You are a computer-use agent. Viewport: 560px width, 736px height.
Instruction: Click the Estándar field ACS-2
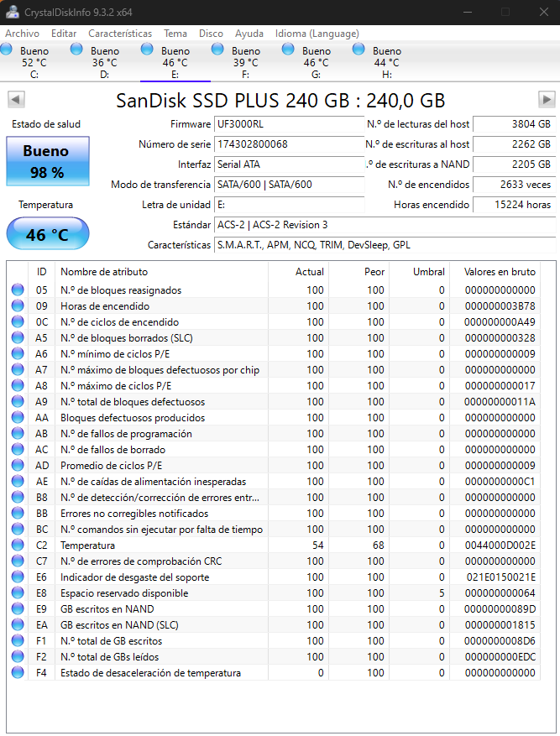(x=385, y=225)
